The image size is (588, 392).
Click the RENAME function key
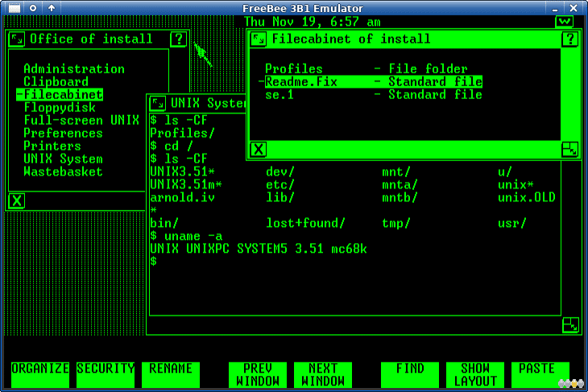pos(171,375)
